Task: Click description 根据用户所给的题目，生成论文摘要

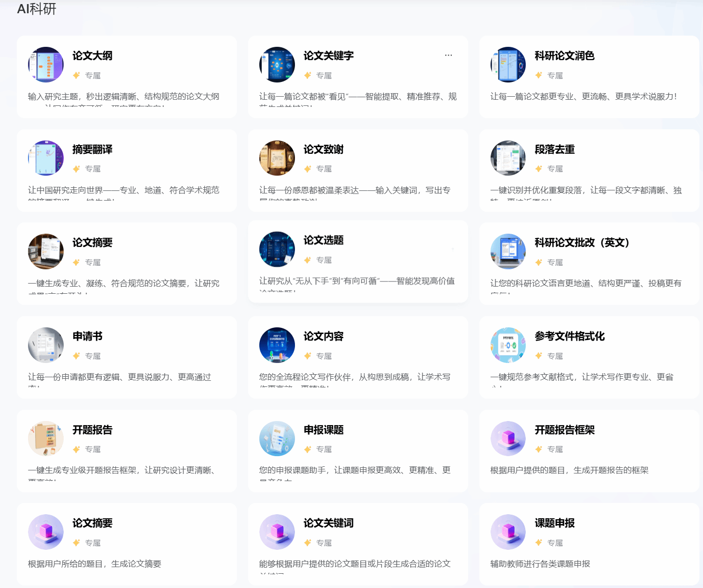Action: point(95,564)
